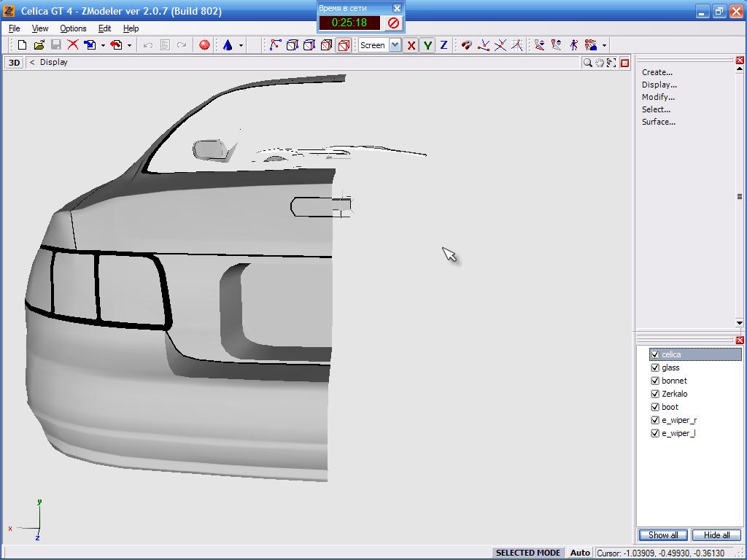Click the red X delete icon
The width and height of the screenshot is (747, 560).
pyautogui.click(x=73, y=45)
